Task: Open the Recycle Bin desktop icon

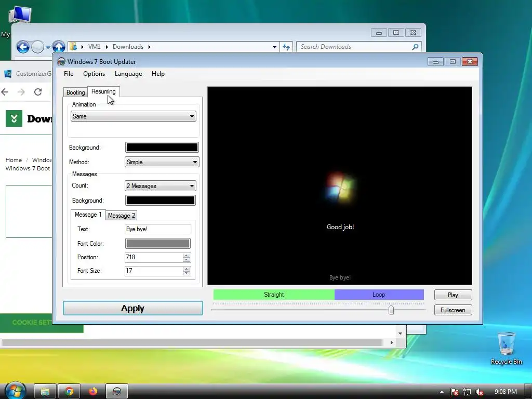Action: (506, 348)
